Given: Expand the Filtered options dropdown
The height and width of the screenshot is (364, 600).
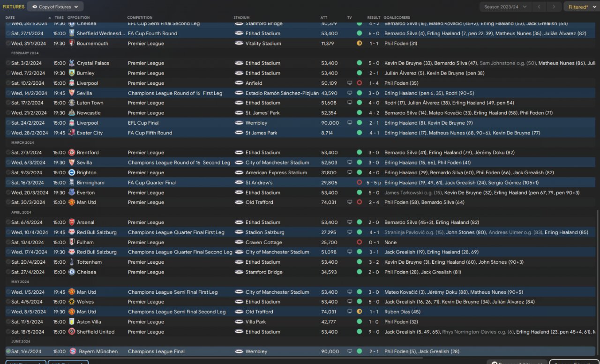Looking at the screenshot, I should point(581,7).
